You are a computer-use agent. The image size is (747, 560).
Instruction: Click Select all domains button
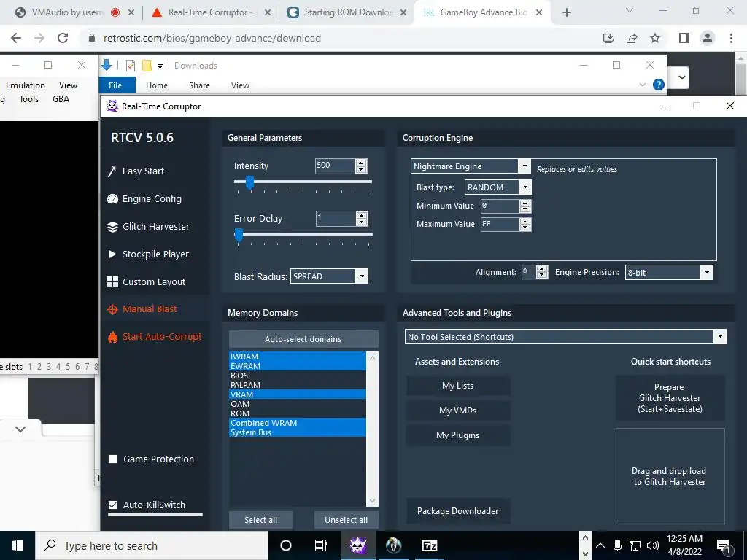pyautogui.click(x=260, y=520)
